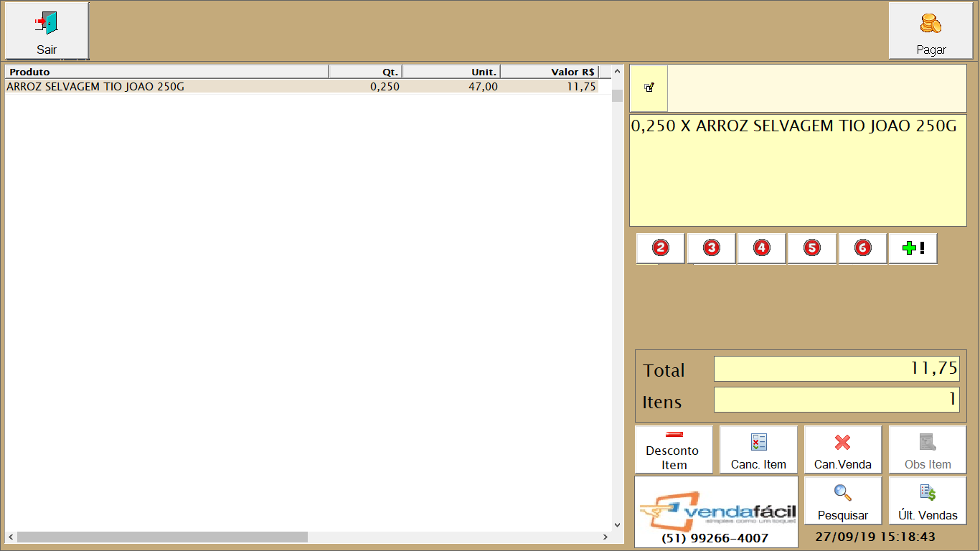
Task: Select quantity shortcut button 4
Action: point(761,248)
